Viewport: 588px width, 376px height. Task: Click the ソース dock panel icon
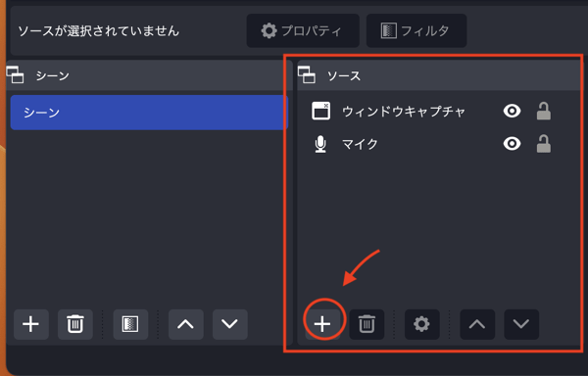click(307, 74)
